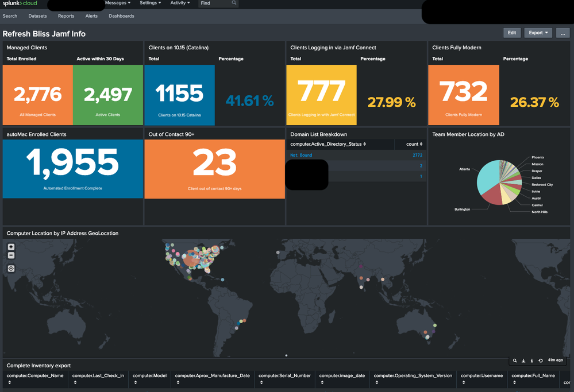574x392 pixels.
Task: Open map panel search magnifier icon
Action: 515,360
